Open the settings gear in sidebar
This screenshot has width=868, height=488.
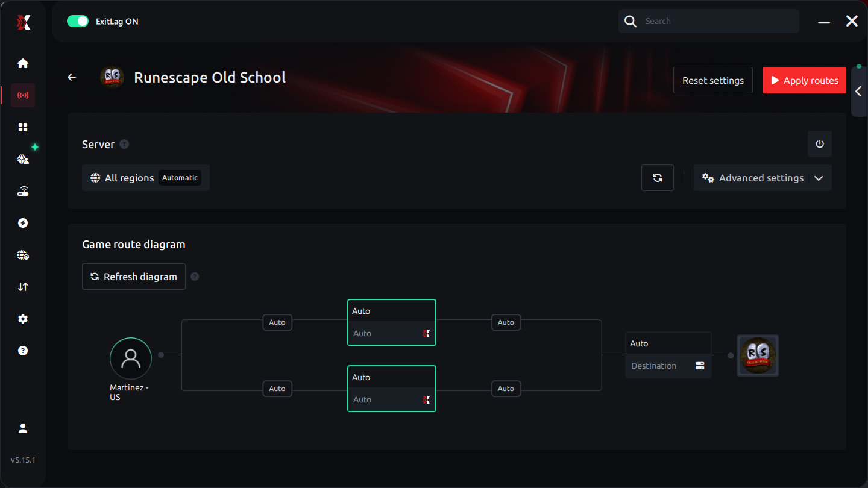(x=23, y=319)
